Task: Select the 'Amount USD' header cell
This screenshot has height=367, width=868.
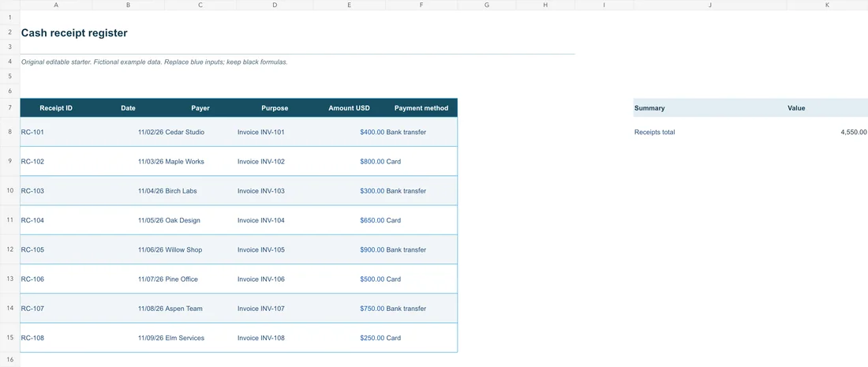Action: (x=349, y=108)
